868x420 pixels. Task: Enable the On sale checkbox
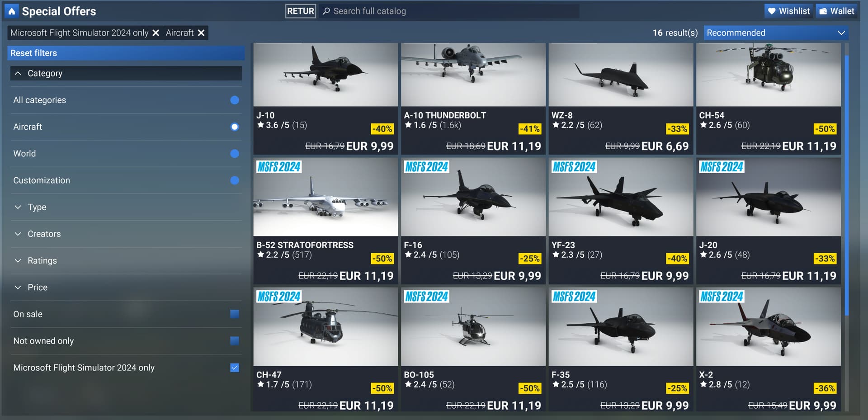pyautogui.click(x=234, y=314)
